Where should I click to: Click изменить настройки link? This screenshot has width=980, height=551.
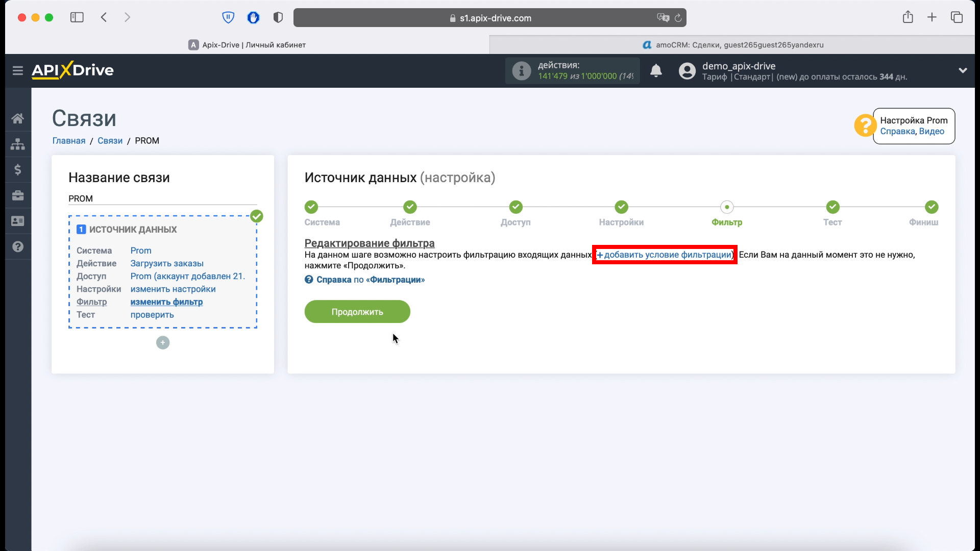(173, 289)
